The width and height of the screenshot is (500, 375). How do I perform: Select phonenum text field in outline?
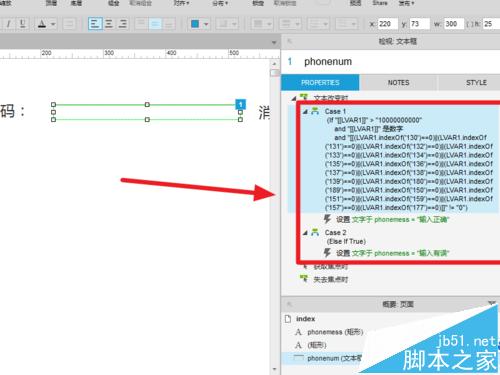pyautogui.click(x=334, y=358)
